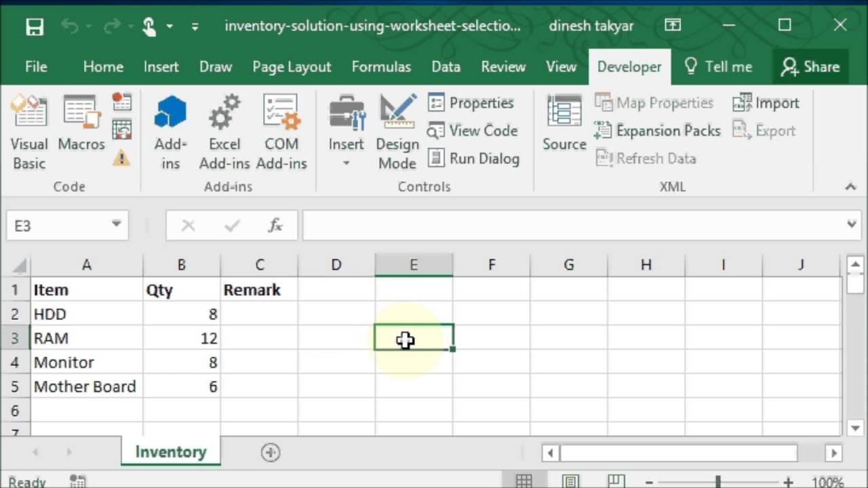The width and height of the screenshot is (868, 488).
Task: Toggle Design Mode on
Action: tap(397, 132)
